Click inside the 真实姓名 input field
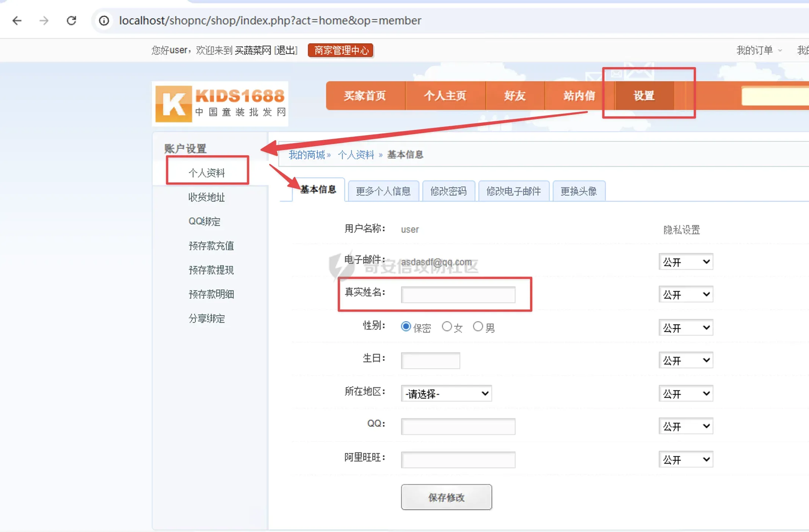 tap(458, 295)
